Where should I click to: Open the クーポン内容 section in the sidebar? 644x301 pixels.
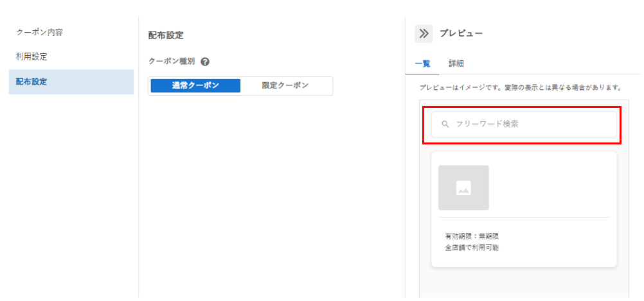39,32
